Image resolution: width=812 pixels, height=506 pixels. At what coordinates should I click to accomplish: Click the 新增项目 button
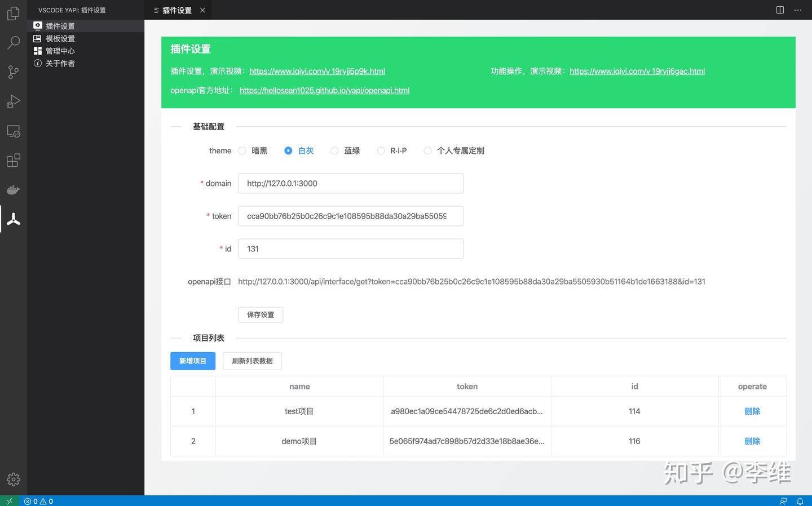192,361
